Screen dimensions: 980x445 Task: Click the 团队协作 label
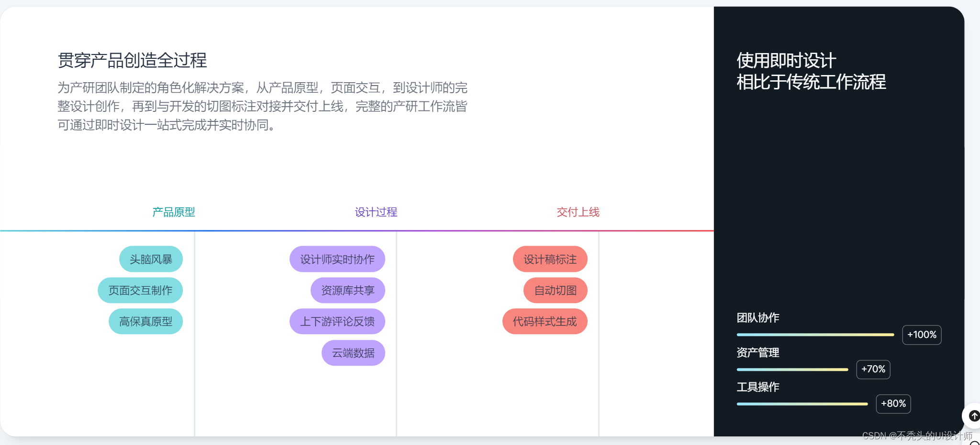(758, 318)
